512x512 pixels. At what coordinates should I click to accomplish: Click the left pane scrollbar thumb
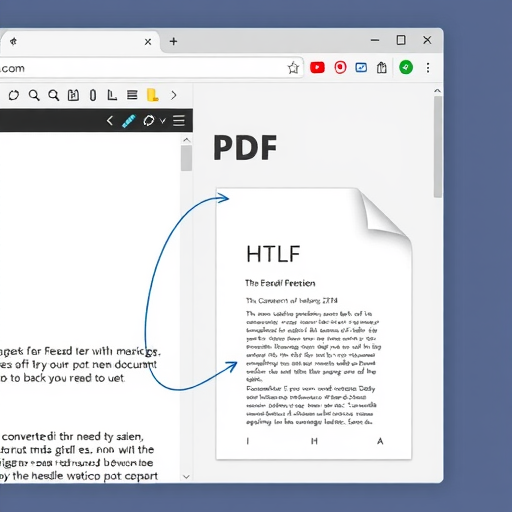(187, 158)
